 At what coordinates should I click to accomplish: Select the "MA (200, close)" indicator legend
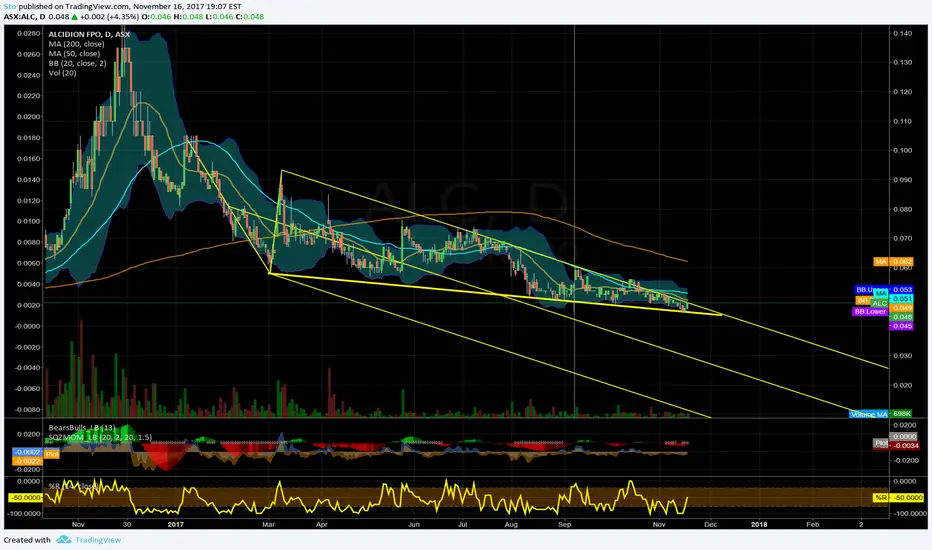[76, 44]
